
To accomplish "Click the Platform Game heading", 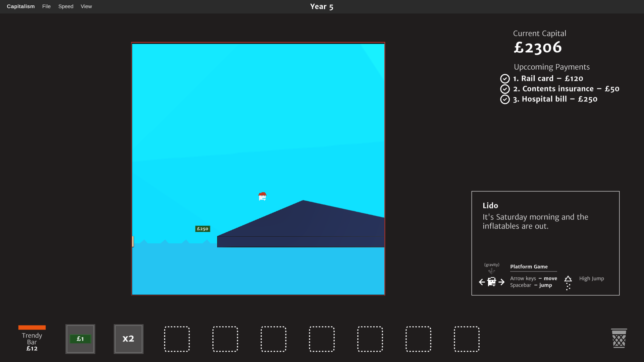I will click(x=529, y=267).
